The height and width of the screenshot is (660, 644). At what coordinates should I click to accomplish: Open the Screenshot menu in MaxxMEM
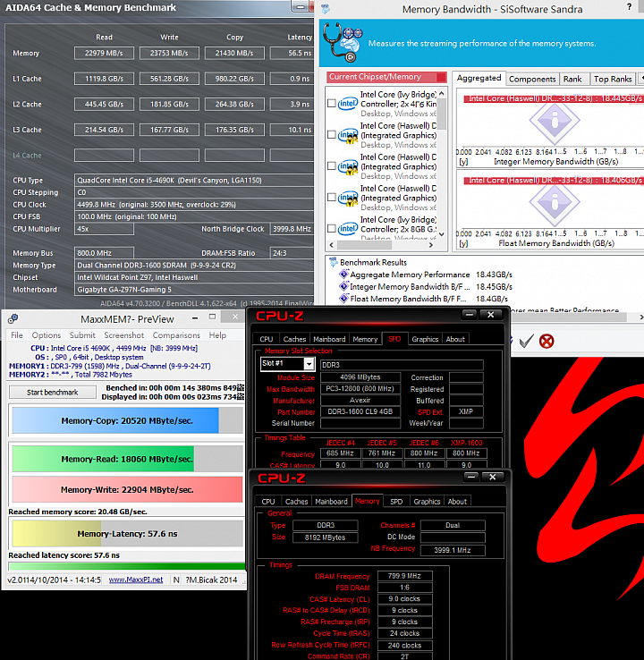pyautogui.click(x=124, y=335)
